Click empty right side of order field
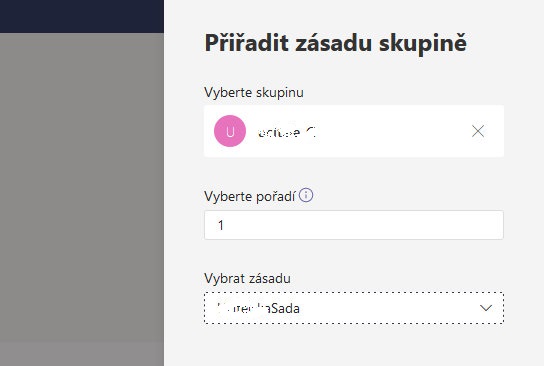This screenshot has height=366, width=544. point(416,225)
